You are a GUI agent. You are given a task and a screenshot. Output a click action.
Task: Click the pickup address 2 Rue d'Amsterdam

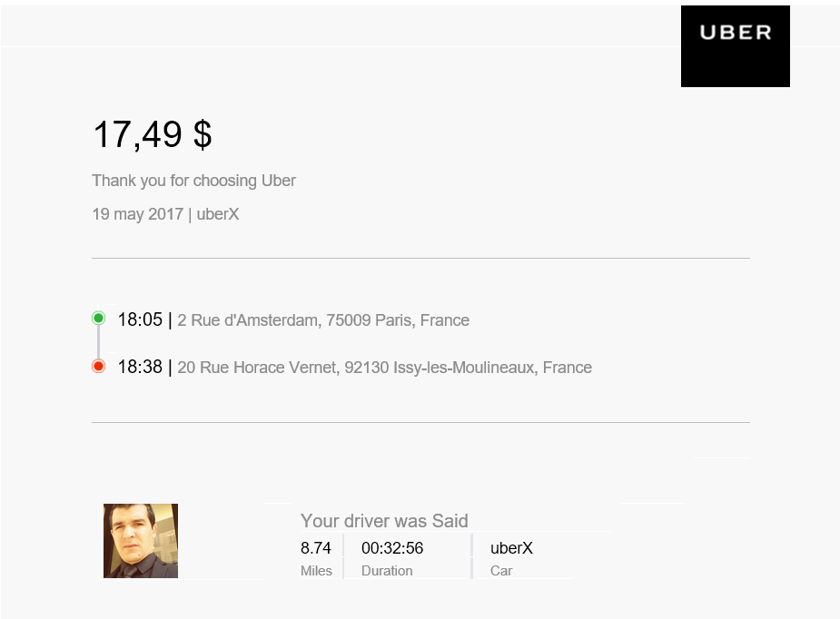[323, 320]
